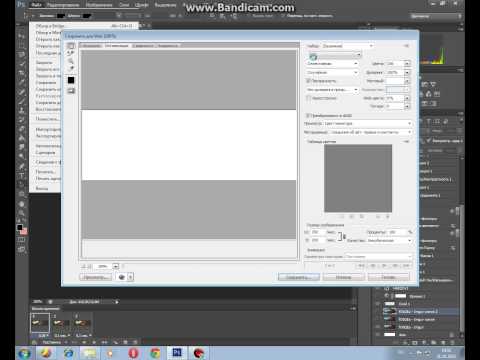
Task: Open the transparency dither dropdown
Action: [x=332, y=90]
